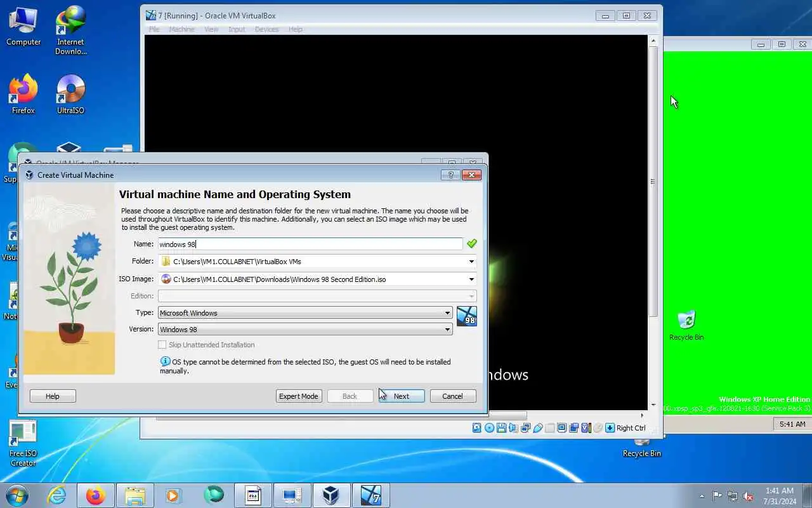Image resolution: width=812 pixels, height=508 pixels.
Task: Open Devices menu in VM window
Action: pos(266,29)
